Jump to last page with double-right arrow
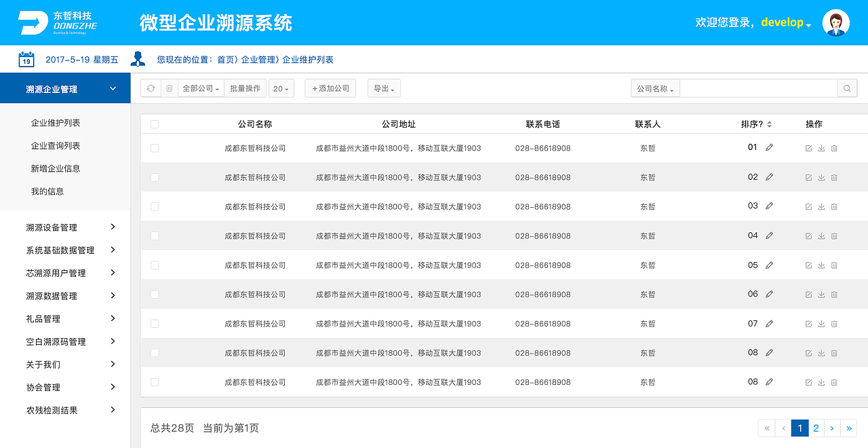The height and width of the screenshot is (448, 868). coord(849,428)
